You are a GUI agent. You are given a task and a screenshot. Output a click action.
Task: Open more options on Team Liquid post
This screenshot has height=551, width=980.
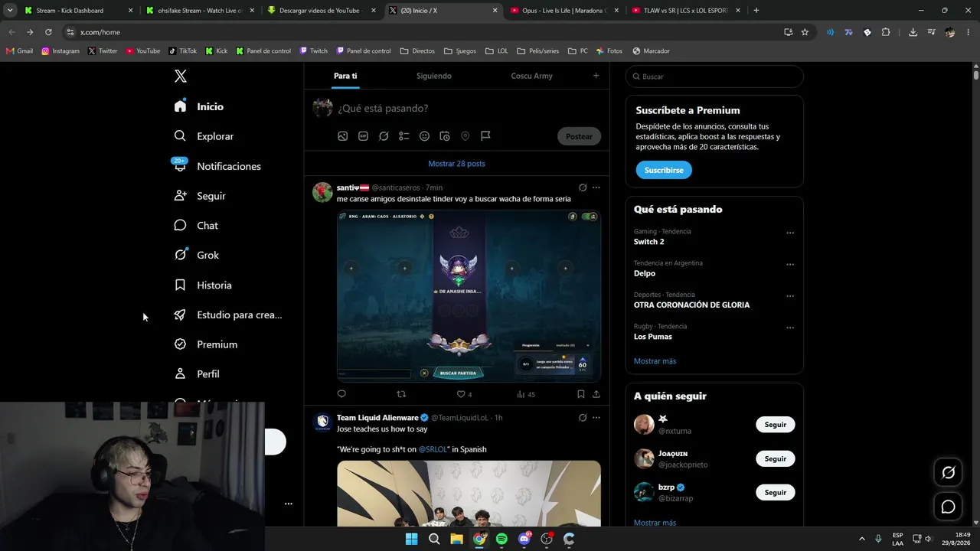[596, 418]
